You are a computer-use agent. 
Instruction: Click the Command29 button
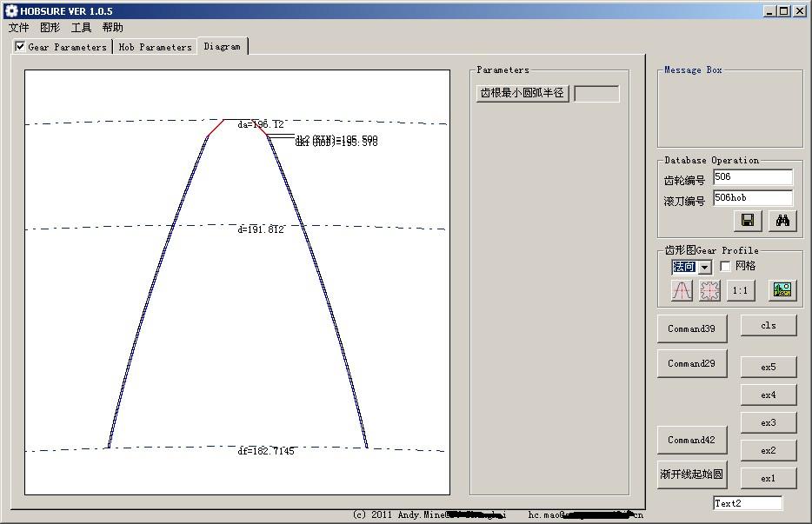(692, 363)
